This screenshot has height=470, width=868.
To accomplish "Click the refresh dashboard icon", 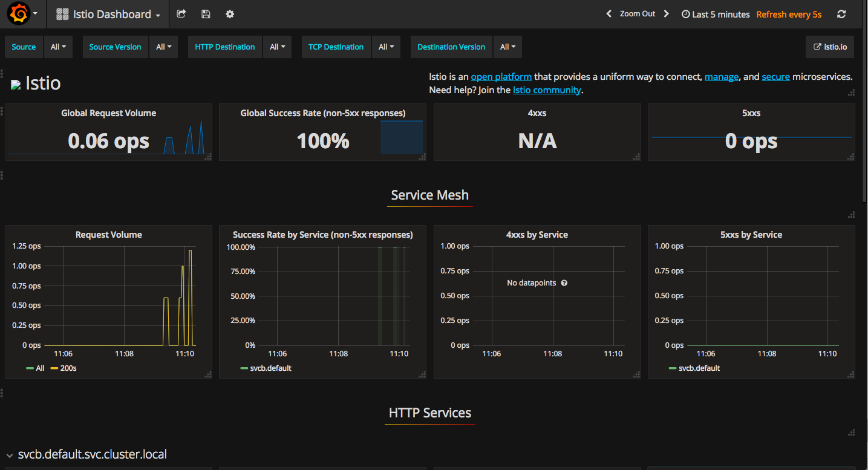I will point(841,14).
